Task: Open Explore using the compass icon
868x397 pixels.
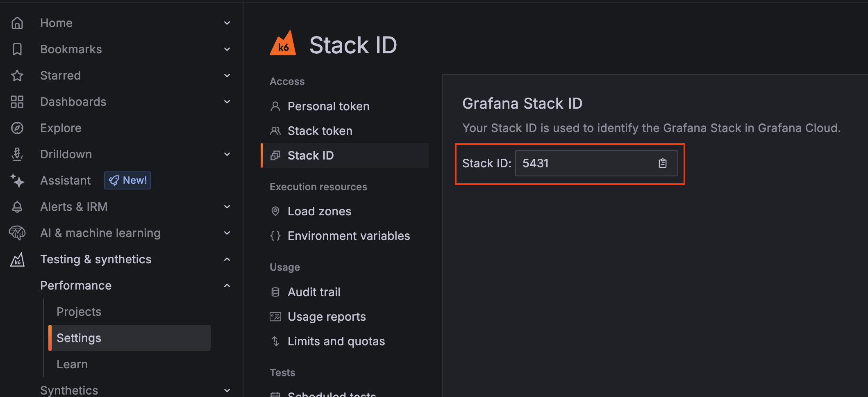Action: click(x=17, y=128)
